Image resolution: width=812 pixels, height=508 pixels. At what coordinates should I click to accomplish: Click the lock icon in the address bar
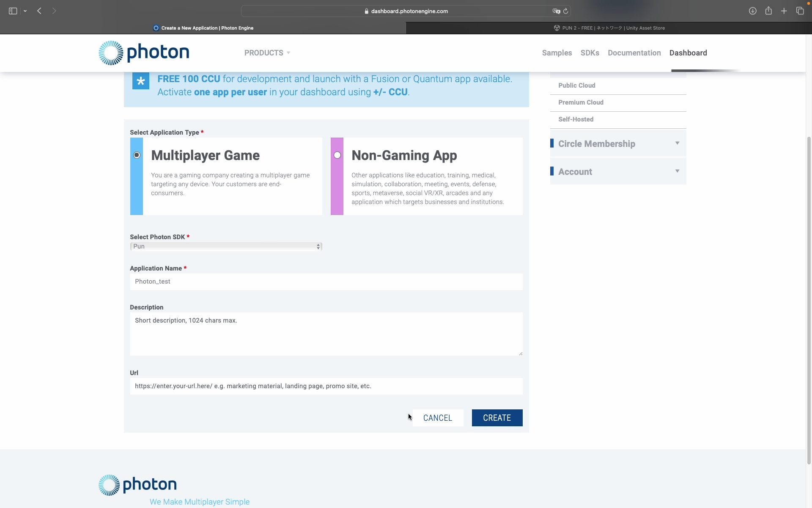(367, 11)
